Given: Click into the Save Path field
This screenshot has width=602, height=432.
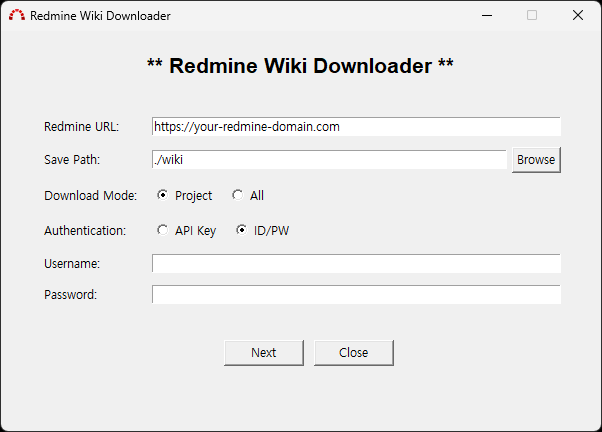Looking at the screenshot, I should [x=329, y=160].
